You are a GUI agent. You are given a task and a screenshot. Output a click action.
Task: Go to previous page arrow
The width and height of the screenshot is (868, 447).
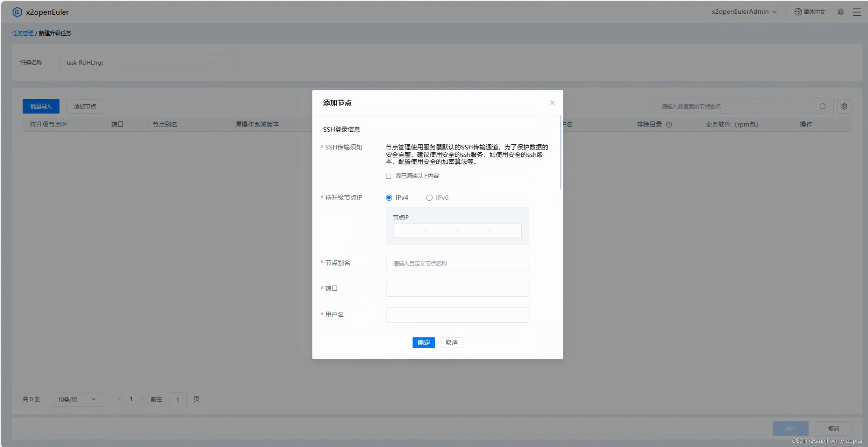tap(120, 399)
